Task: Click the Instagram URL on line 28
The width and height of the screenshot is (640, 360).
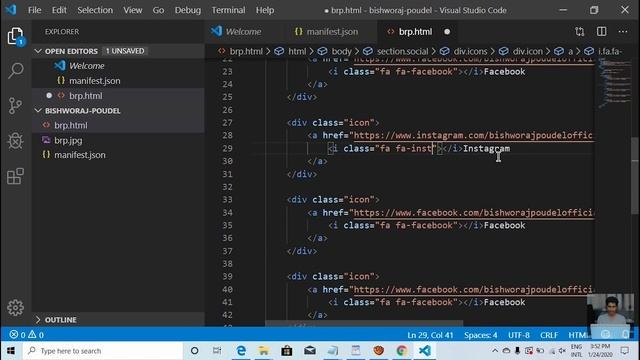Action: click(473, 136)
